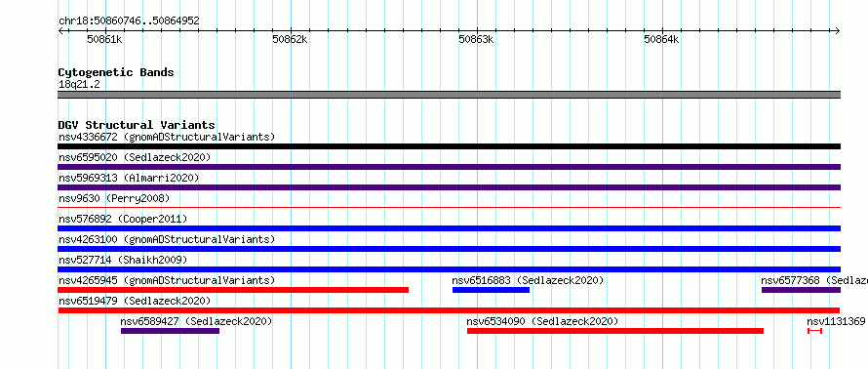
Task: Click the nsv4336672 (gnomADStructuralVariants) label
Action: coord(167,137)
